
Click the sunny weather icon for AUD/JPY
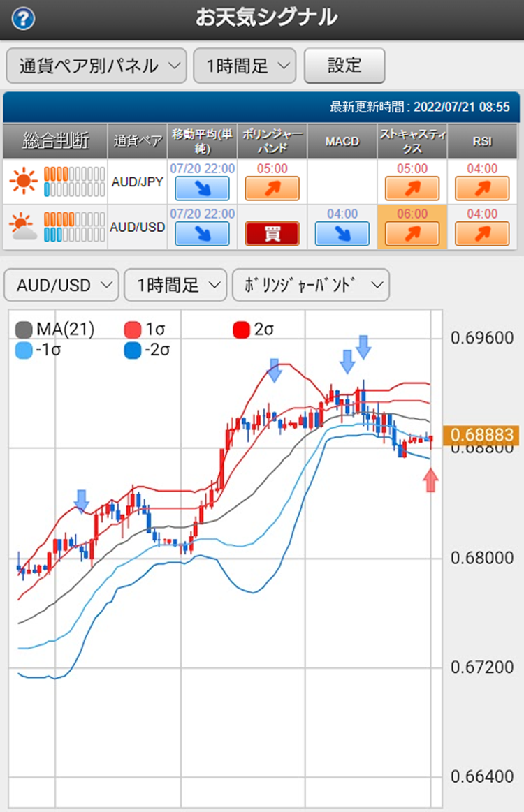point(23,182)
